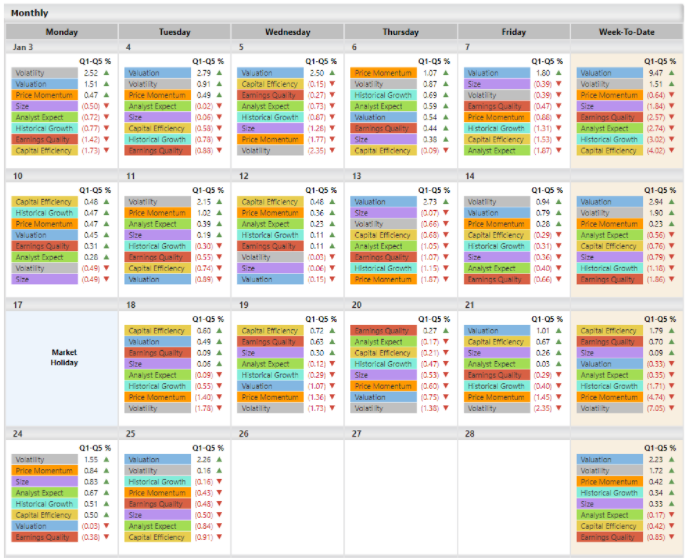689x560 pixels.
Task: Click the date number 14 on Friday
Action: click(x=469, y=176)
